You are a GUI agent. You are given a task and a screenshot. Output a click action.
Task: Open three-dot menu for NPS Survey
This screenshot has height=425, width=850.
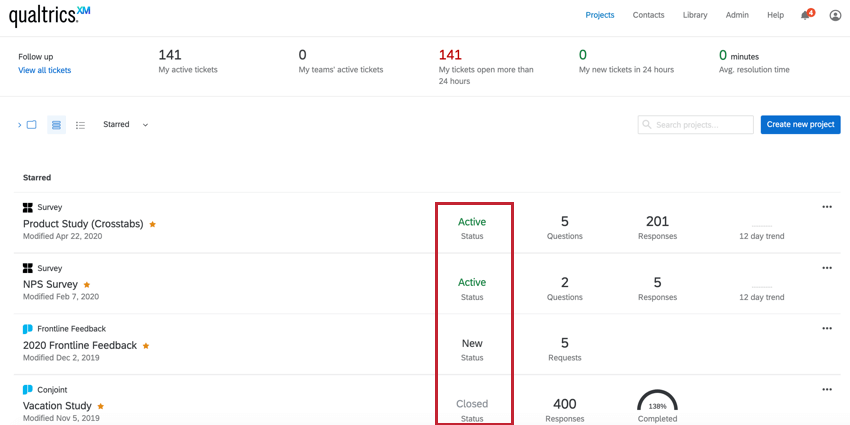pyautogui.click(x=827, y=267)
